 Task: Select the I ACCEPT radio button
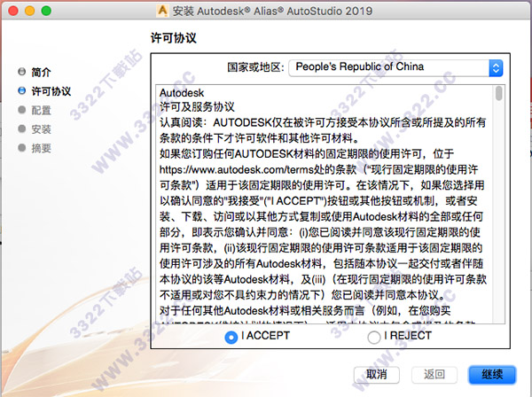pyautogui.click(x=231, y=338)
